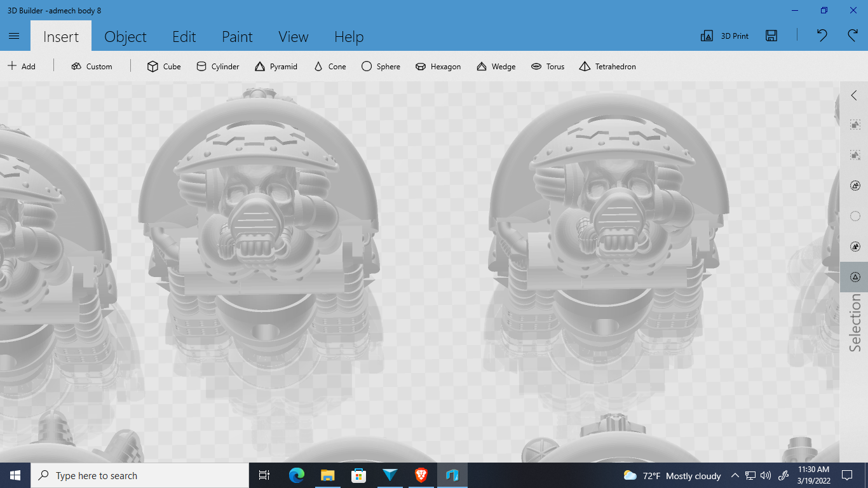The image size is (868, 488).
Task: Insert a Cylinder shape
Action: pyautogui.click(x=217, y=66)
